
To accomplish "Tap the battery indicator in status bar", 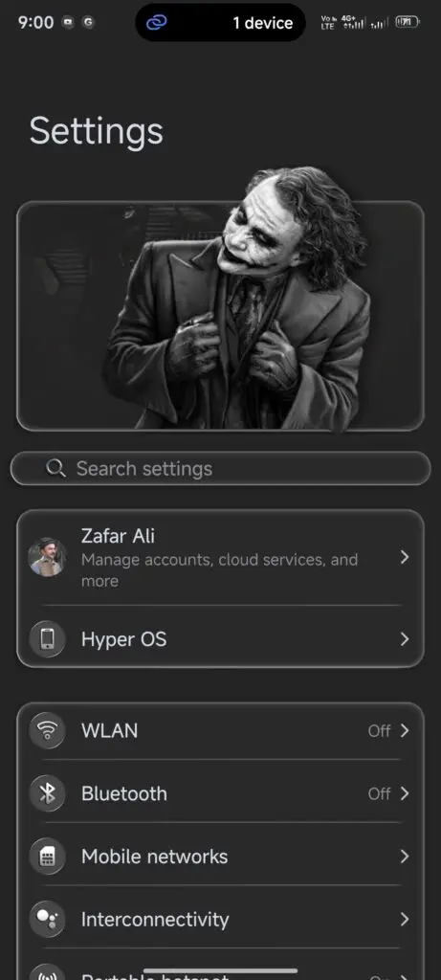I will point(408,23).
